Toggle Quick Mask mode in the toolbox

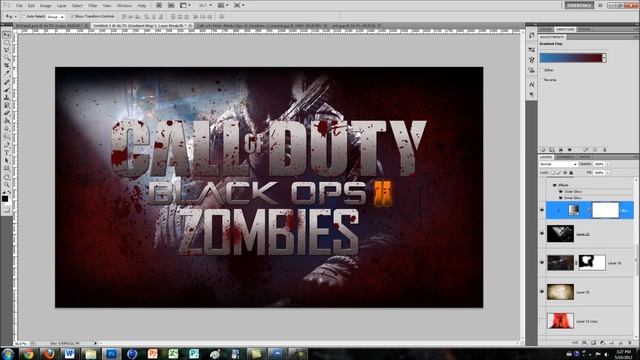[x=7, y=210]
